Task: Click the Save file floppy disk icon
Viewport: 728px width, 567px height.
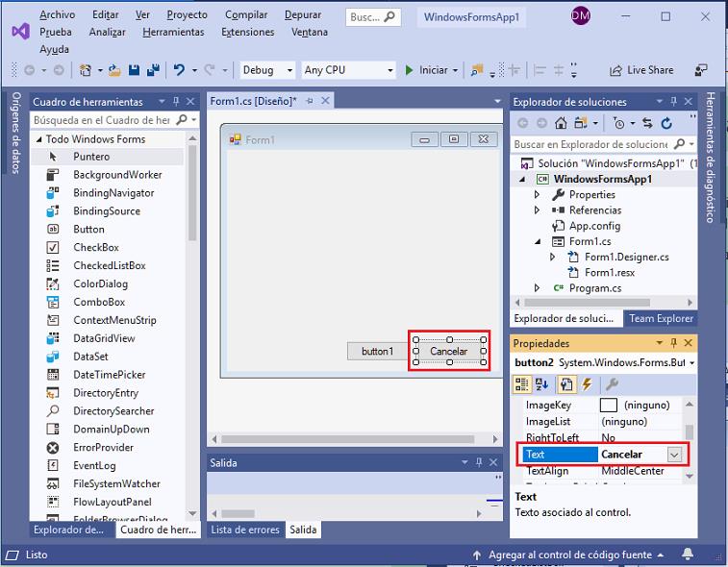Action: 135,70
